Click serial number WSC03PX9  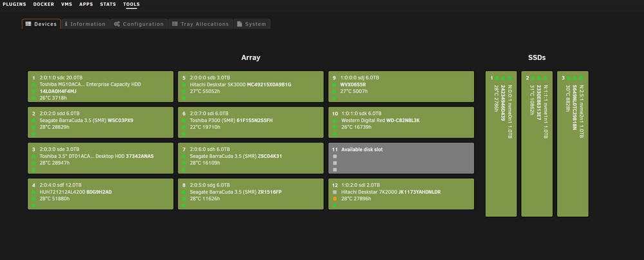[x=120, y=121]
